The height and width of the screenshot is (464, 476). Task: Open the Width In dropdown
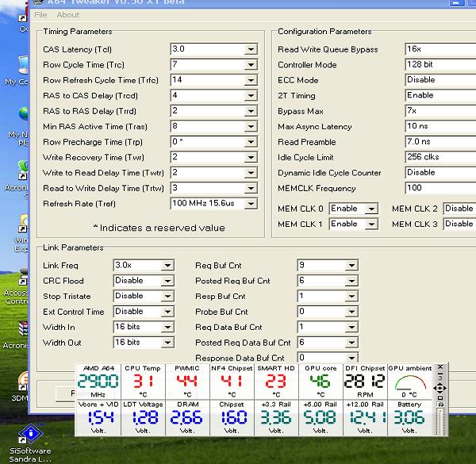(167, 327)
